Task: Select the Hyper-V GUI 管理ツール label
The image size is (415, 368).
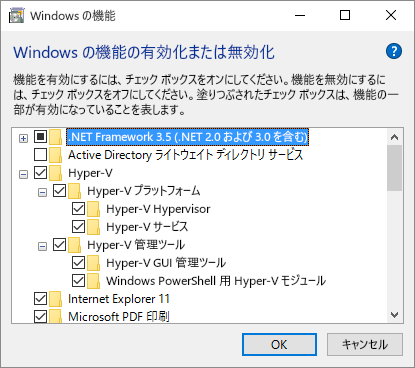Action: (166, 263)
